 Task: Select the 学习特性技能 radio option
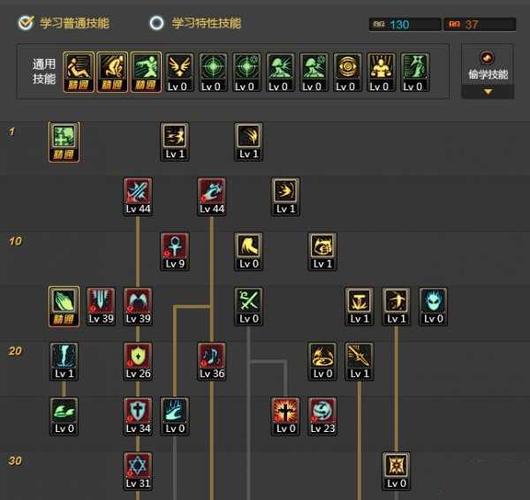click(156, 23)
